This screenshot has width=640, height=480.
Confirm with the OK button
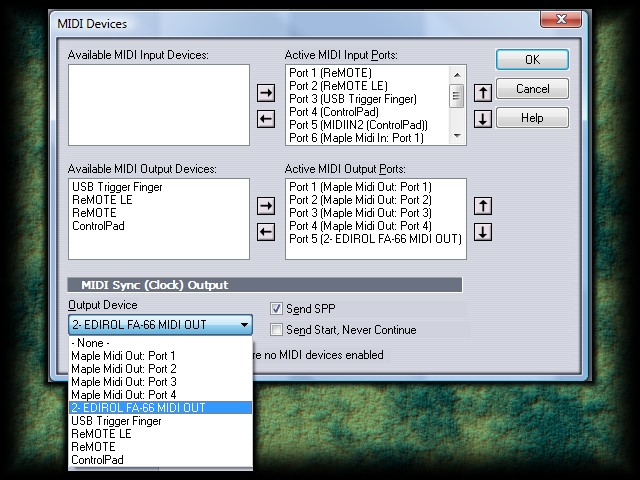[532, 60]
